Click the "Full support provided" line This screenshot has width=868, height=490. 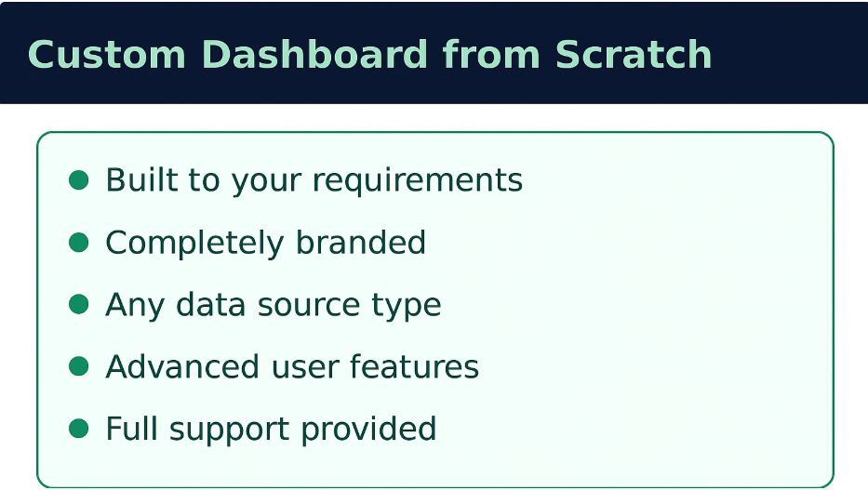pos(270,430)
